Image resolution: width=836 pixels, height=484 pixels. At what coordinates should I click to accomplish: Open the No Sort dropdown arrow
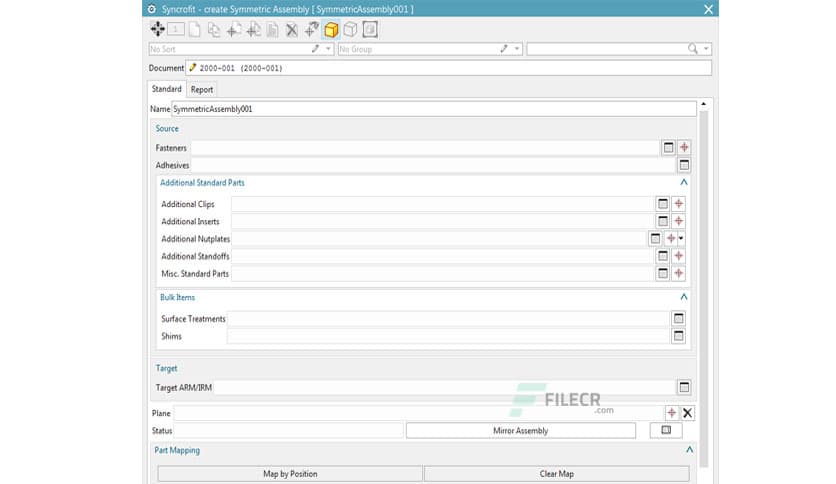tap(328, 49)
